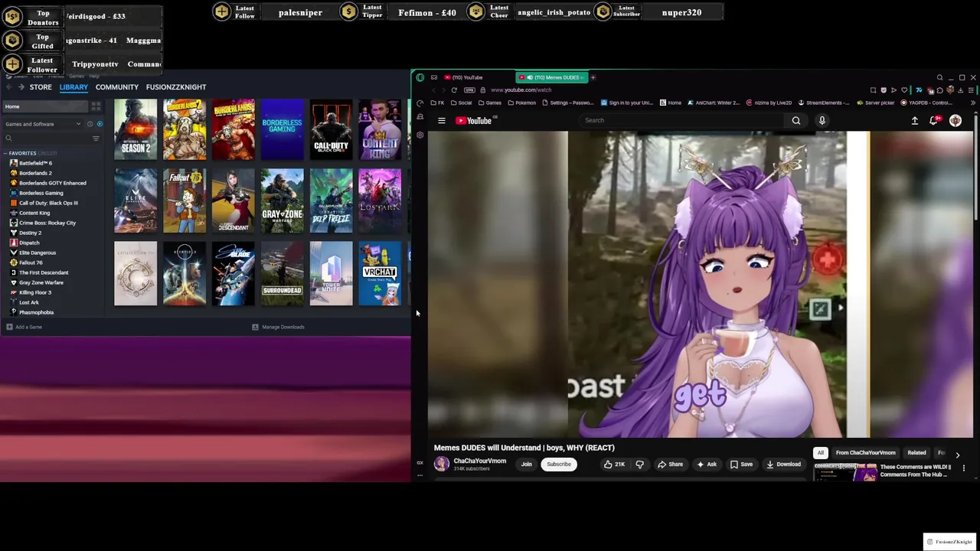The width and height of the screenshot is (980, 551).
Task: Open ChaChaYourVmom channel avatar
Action: click(442, 464)
